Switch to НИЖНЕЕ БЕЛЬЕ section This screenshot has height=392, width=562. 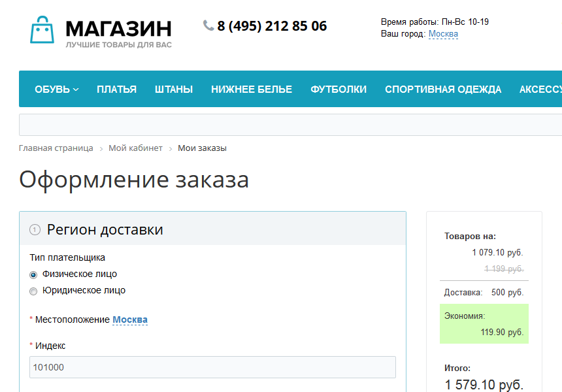251,89
